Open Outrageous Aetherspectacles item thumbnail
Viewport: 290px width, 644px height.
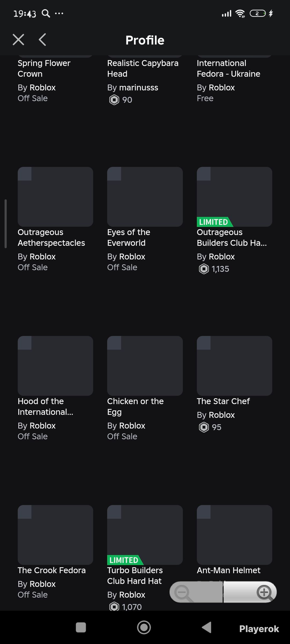click(55, 197)
